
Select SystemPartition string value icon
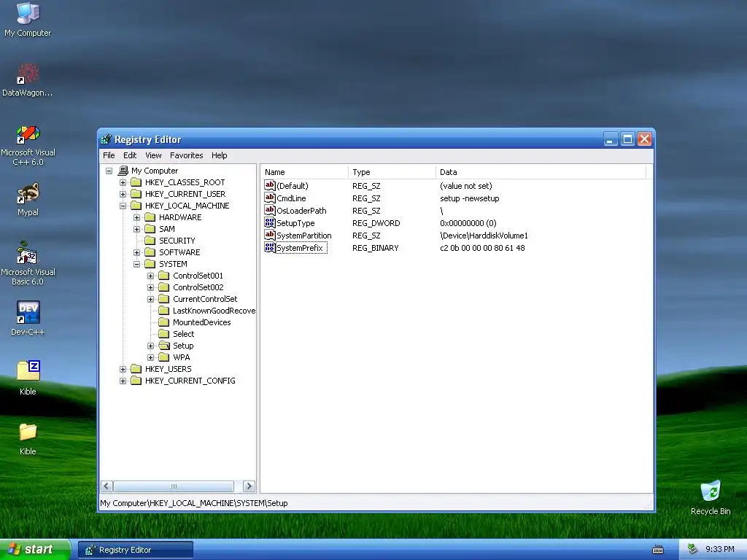point(270,235)
